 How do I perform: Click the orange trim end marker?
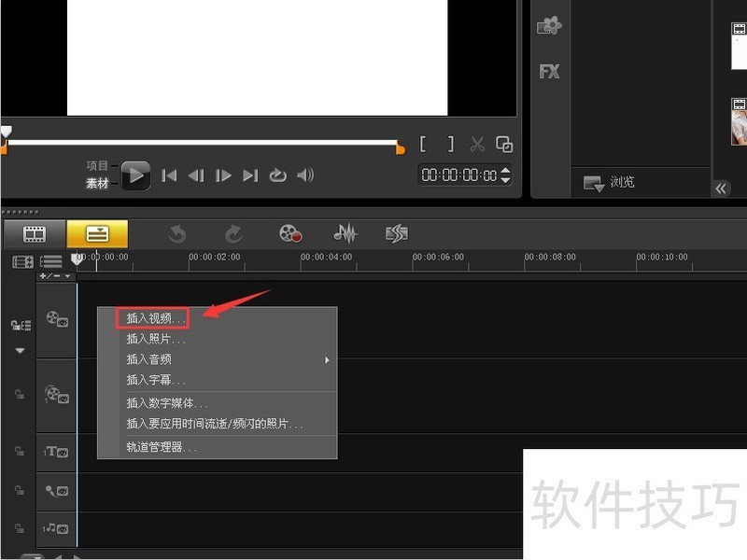click(401, 149)
